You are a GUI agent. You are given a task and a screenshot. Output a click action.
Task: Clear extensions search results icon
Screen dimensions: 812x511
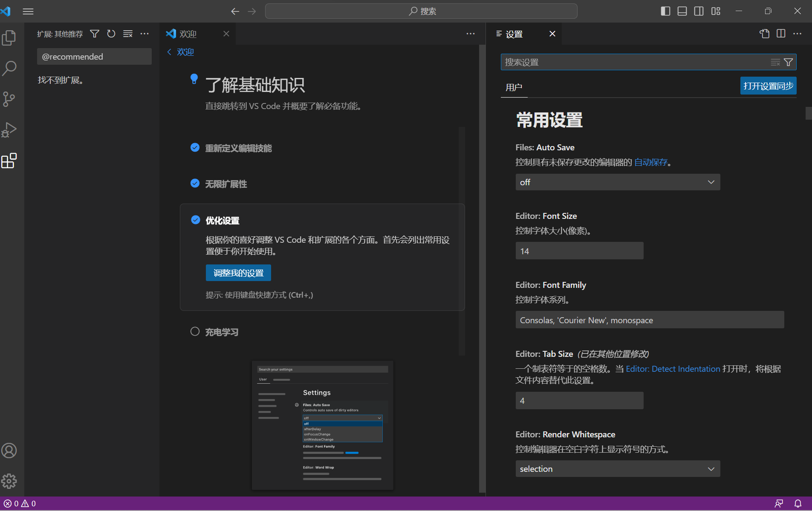[x=128, y=34]
